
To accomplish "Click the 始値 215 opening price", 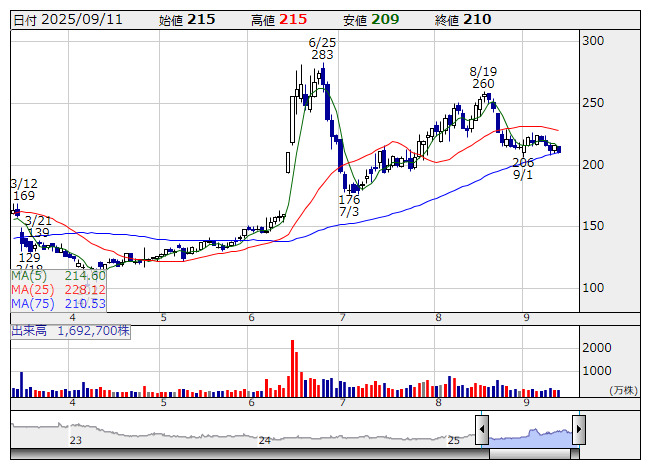I will (187, 20).
